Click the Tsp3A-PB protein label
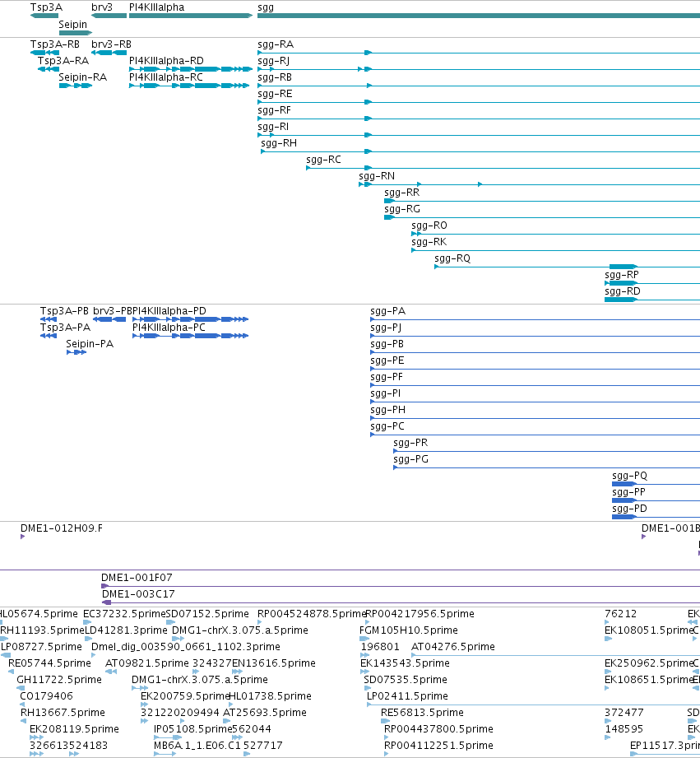The image size is (700, 758). 64,311
